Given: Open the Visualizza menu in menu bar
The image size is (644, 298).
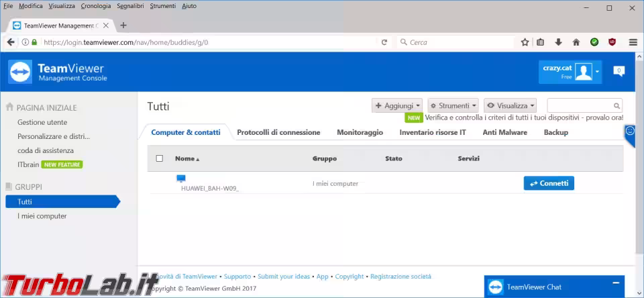Looking at the screenshot, I should point(62,6).
